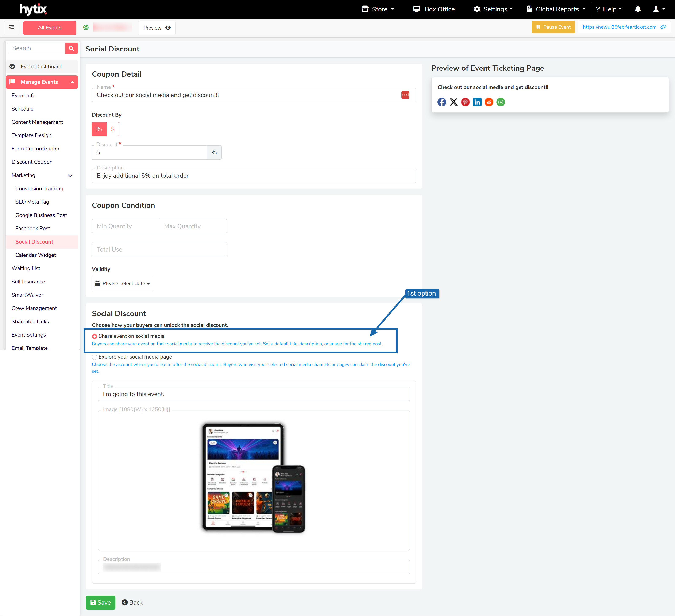
Task: Click the red icon in Name field
Action: tap(405, 95)
